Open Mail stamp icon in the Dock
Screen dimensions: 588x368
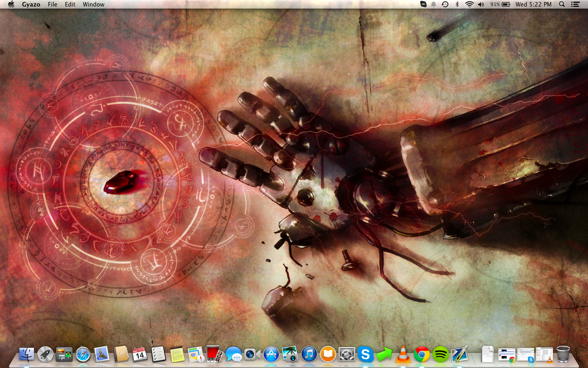click(102, 354)
